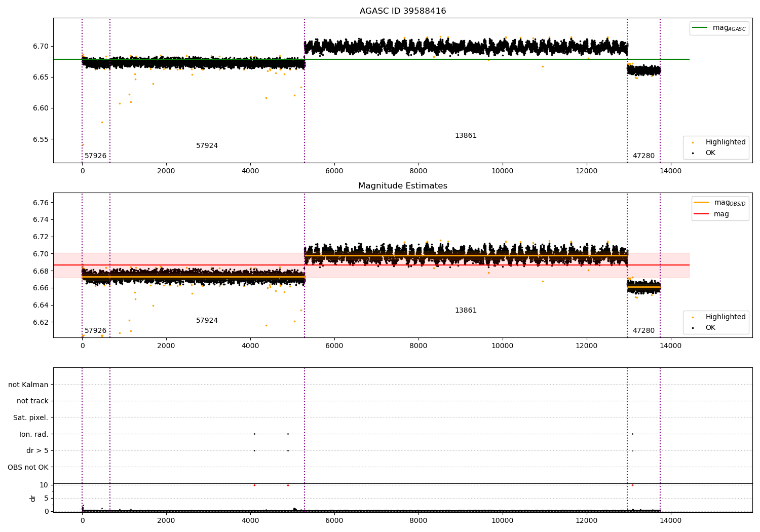Click the red dr triangle marker near time 13100

click(x=632, y=485)
